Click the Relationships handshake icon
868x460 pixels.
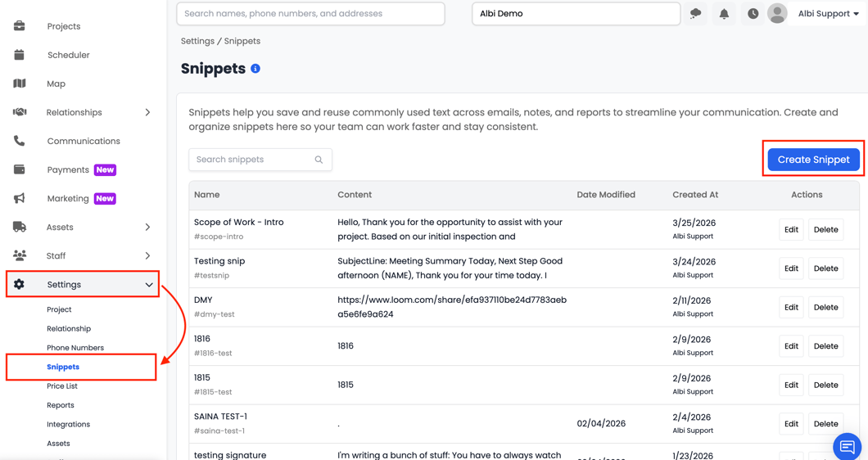[x=20, y=112]
